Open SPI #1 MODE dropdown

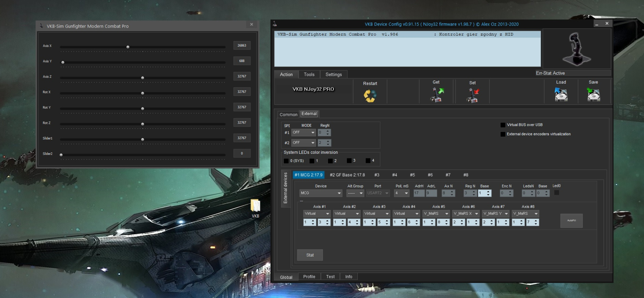click(x=303, y=132)
